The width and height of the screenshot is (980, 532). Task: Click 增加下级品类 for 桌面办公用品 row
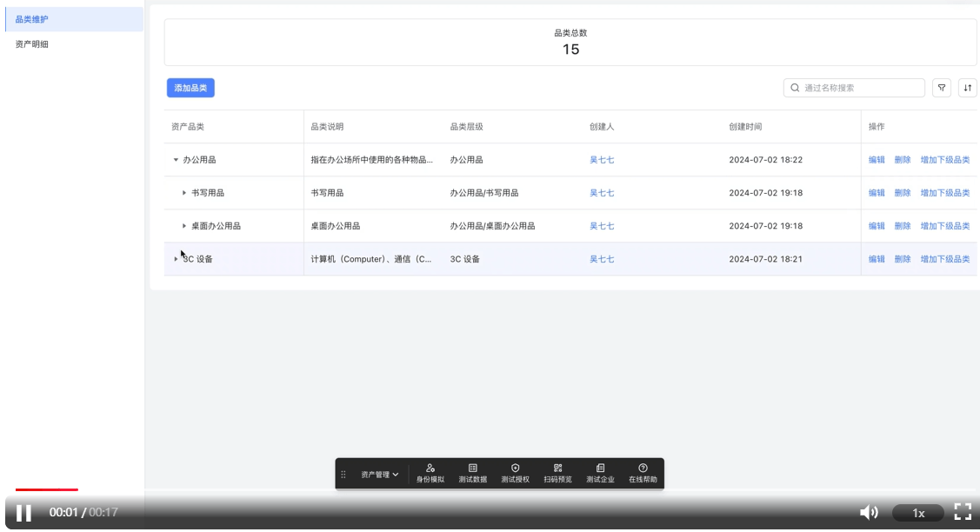pyautogui.click(x=944, y=226)
